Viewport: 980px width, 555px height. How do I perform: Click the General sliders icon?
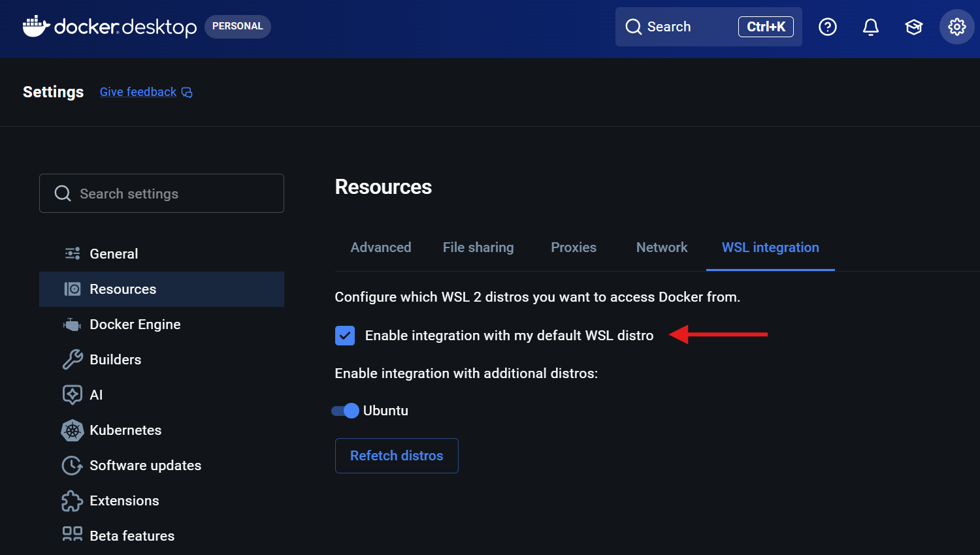(x=73, y=253)
